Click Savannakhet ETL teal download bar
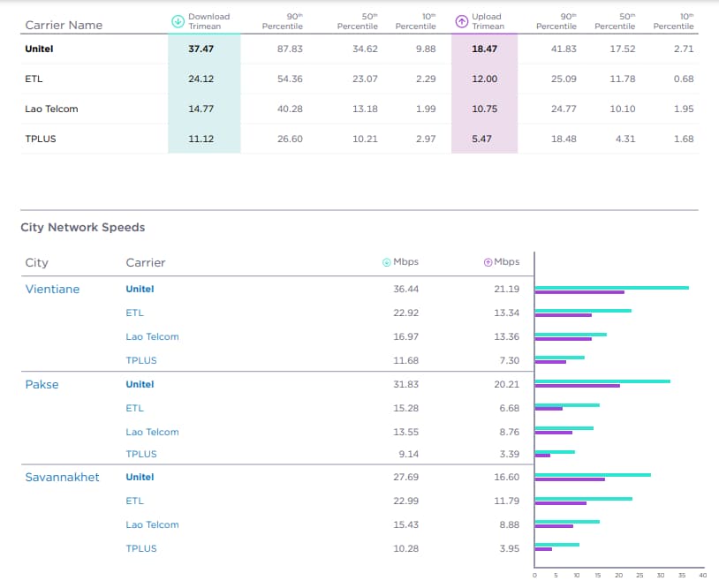 pyautogui.click(x=584, y=499)
